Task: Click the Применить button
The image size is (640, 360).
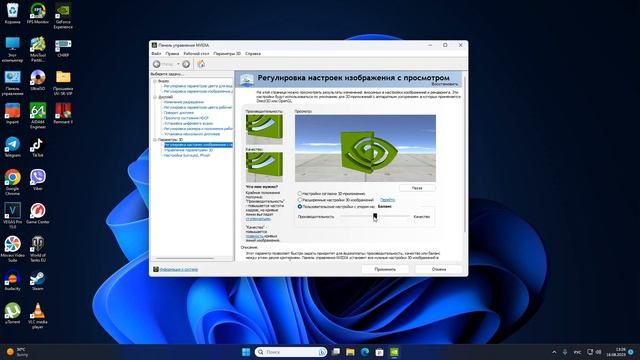Action: tap(385, 269)
